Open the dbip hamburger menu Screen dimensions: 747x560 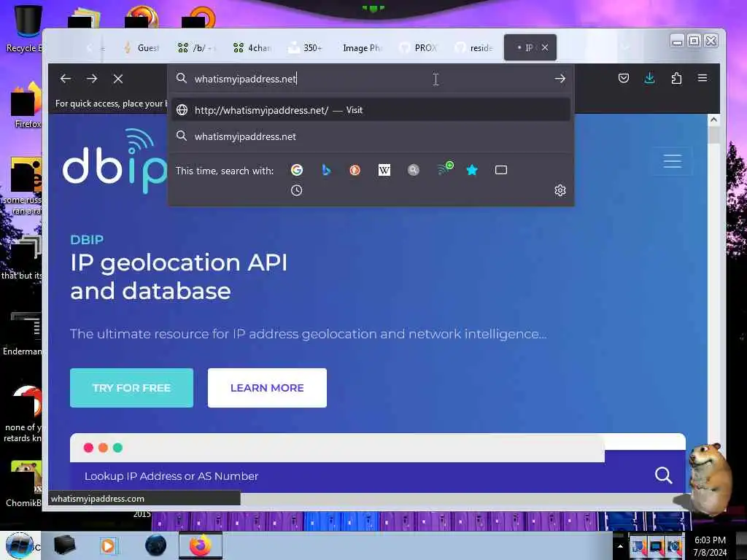tap(672, 161)
